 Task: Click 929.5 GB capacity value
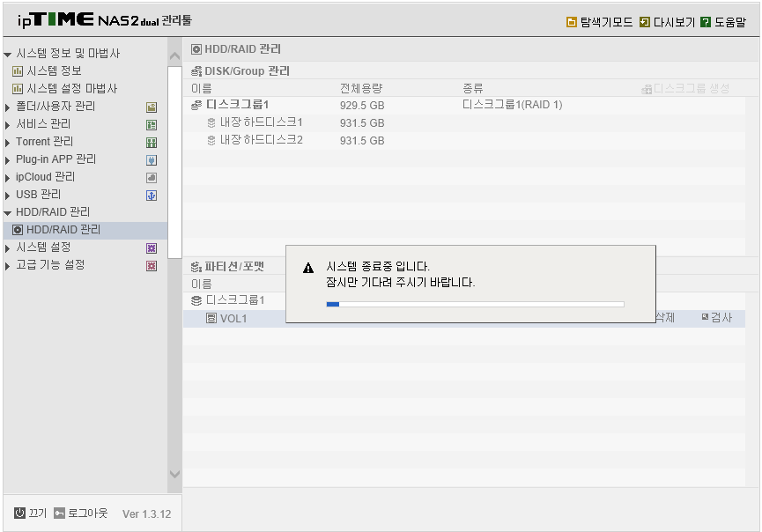coord(362,106)
